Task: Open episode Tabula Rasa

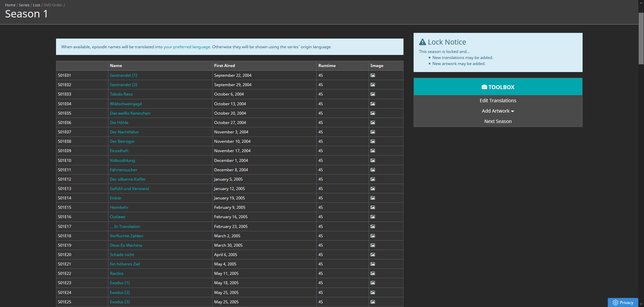Action: [121, 94]
